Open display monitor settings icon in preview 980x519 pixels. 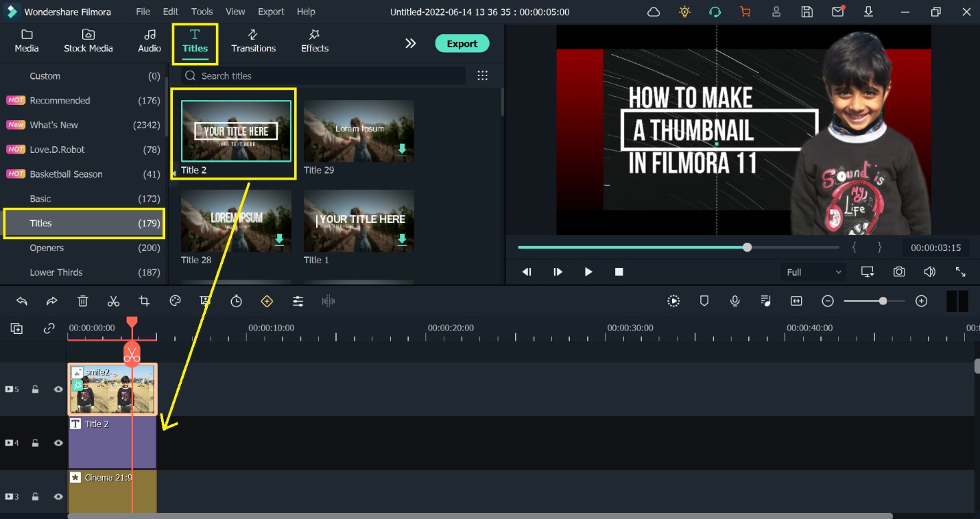coord(868,271)
